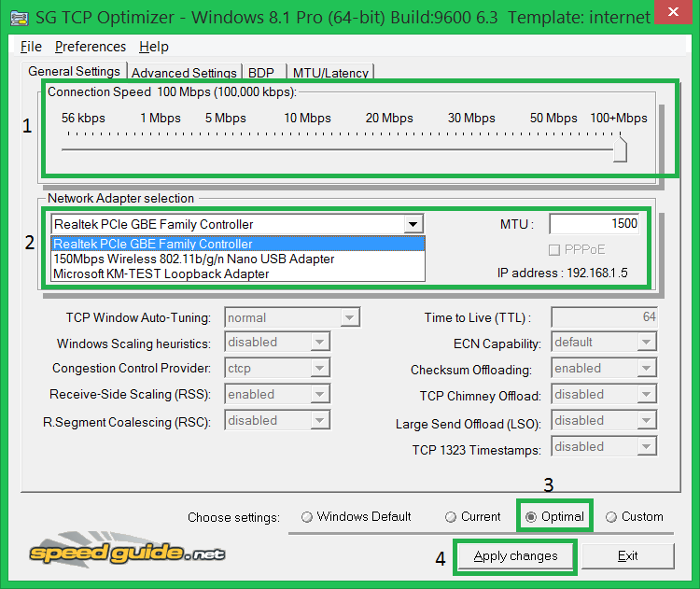Open the Preferences menu
Screen dimensions: 700x589
[91, 47]
